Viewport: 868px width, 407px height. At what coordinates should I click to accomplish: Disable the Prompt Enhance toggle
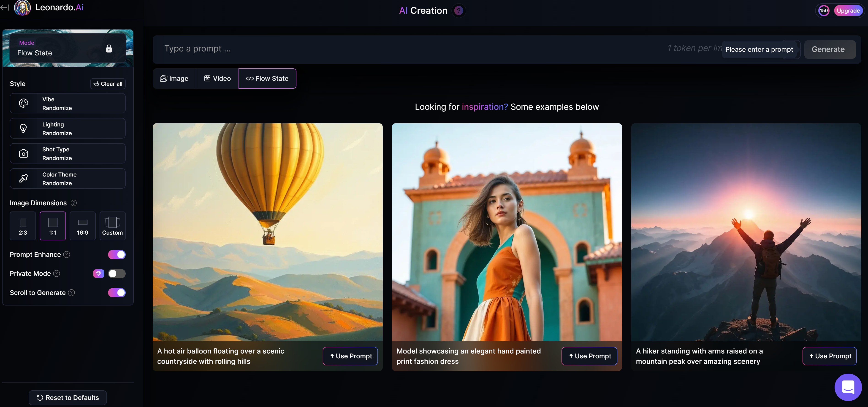pos(117,254)
